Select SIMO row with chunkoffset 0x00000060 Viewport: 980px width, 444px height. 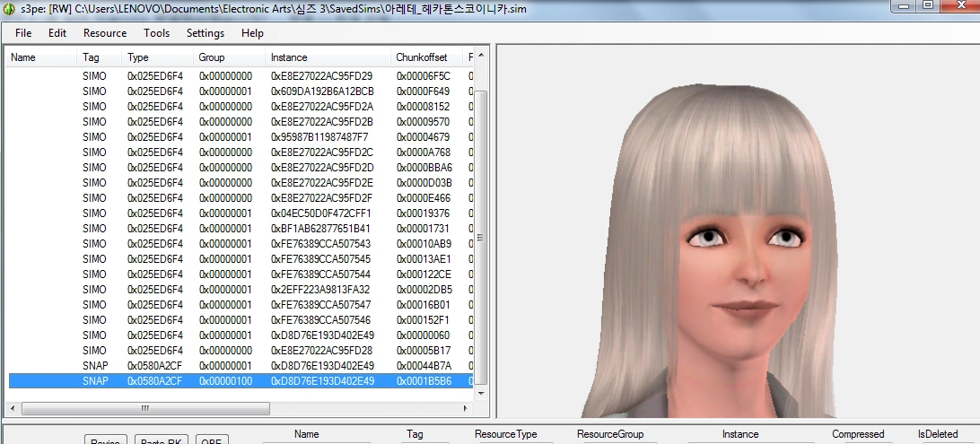click(241, 335)
